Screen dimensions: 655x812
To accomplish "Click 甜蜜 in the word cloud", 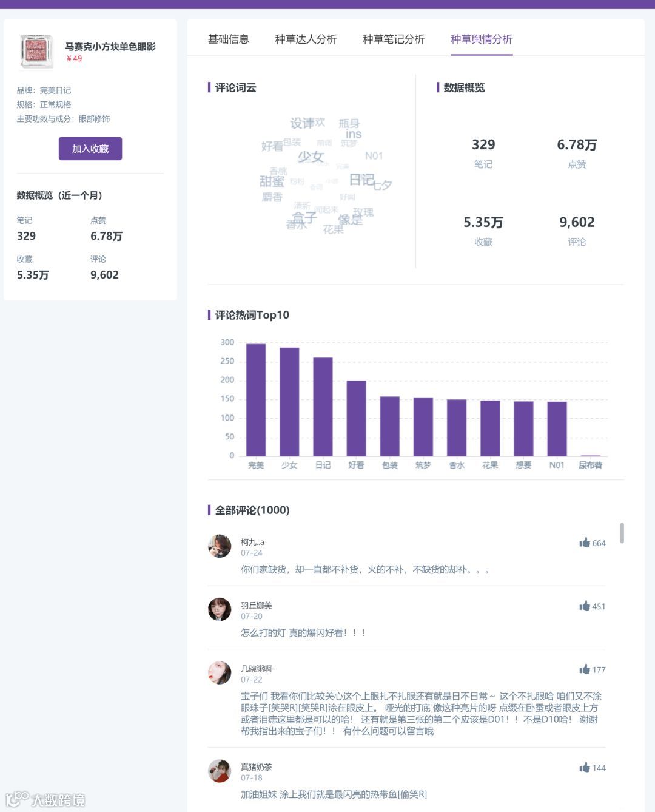I will coord(272,181).
